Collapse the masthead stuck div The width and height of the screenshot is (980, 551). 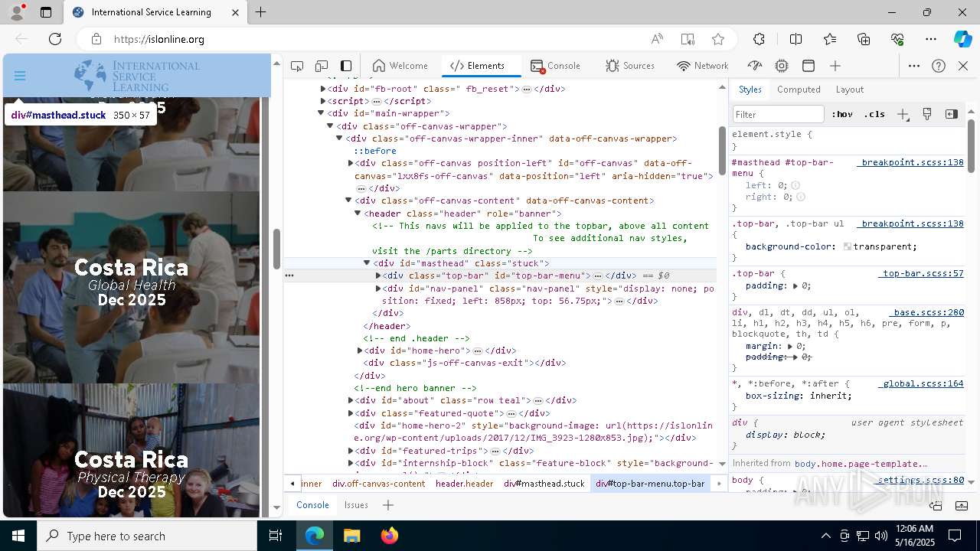point(367,263)
